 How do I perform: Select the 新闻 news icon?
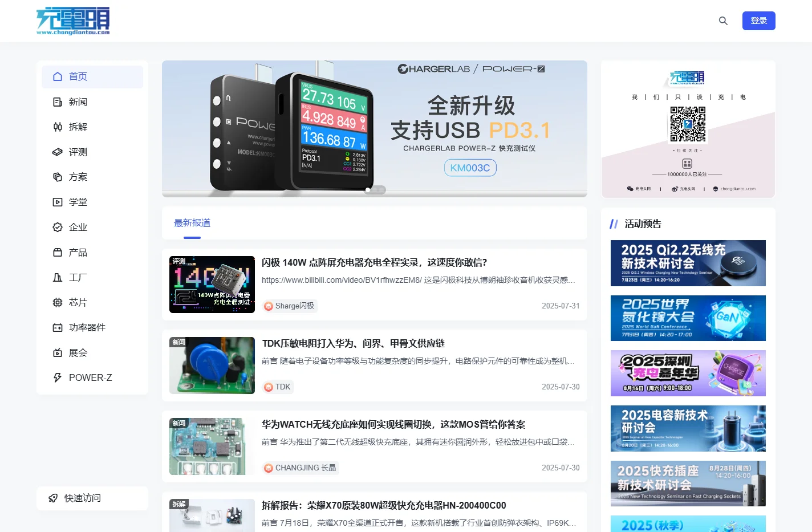(58, 102)
